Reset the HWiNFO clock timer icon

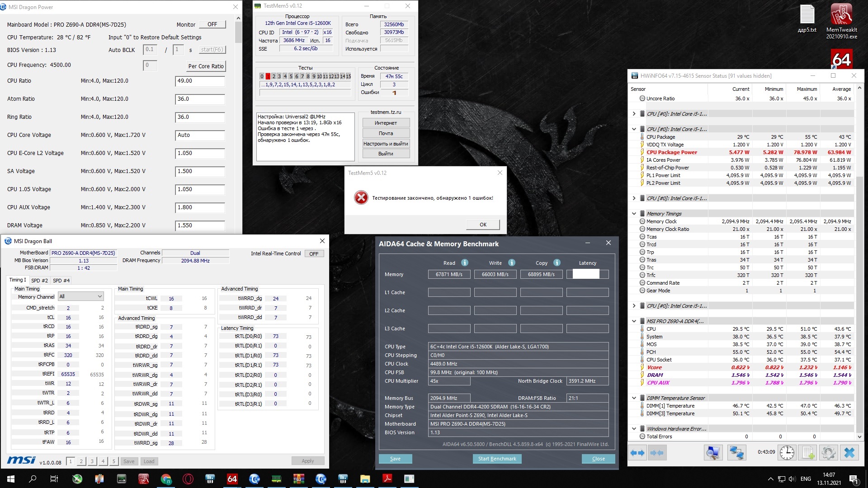tap(787, 453)
